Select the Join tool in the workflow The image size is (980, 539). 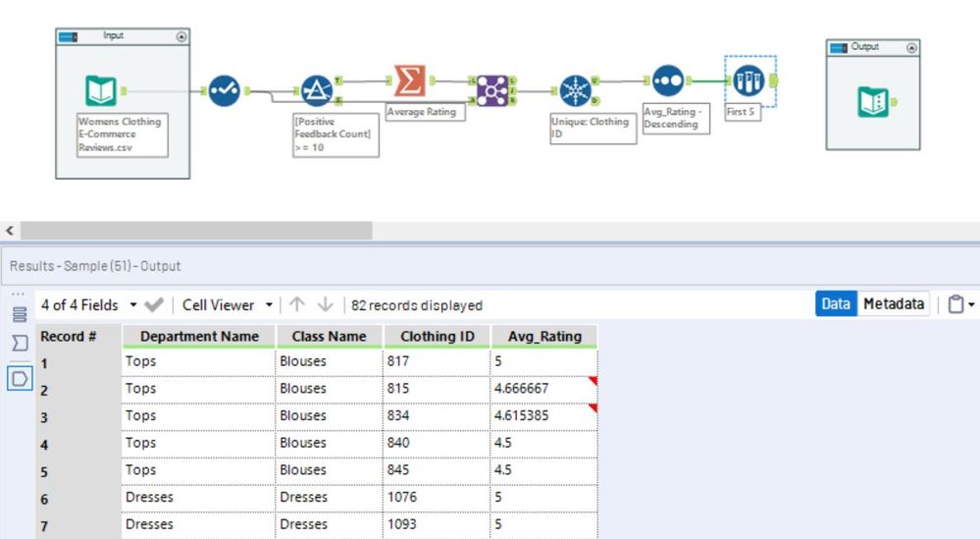point(491,91)
